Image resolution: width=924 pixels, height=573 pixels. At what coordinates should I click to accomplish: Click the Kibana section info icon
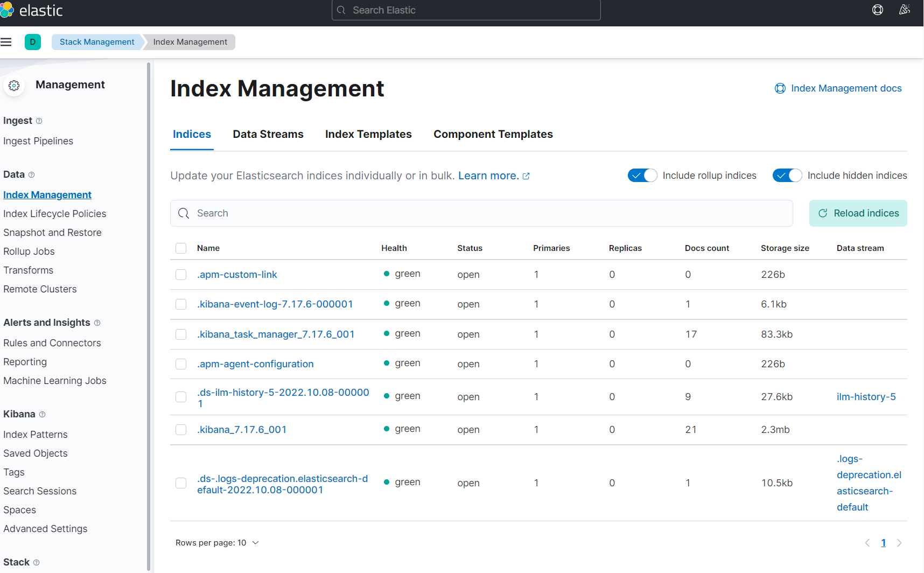coord(42,415)
